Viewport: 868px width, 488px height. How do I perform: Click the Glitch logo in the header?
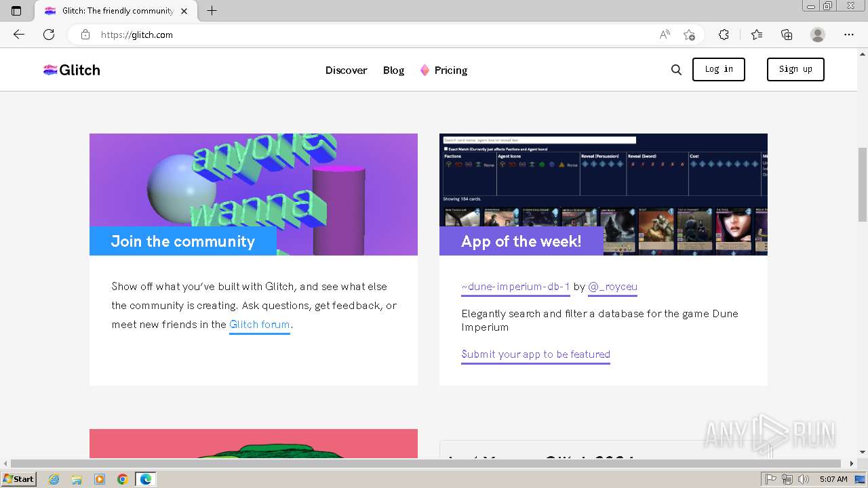click(71, 70)
